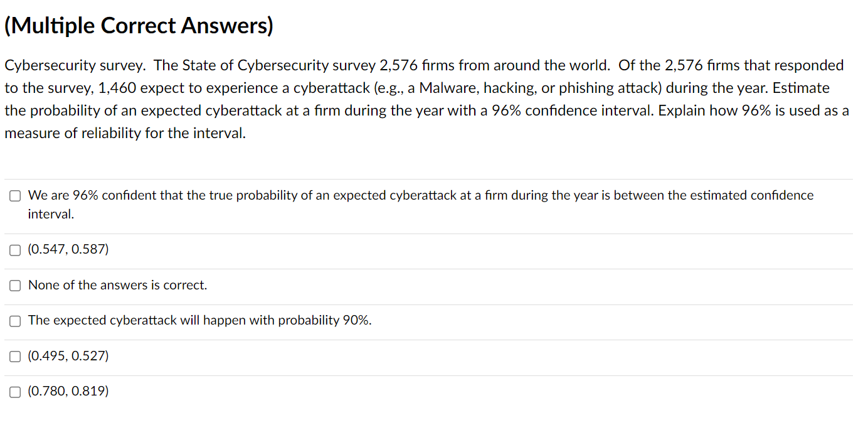This screenshot has height=425, width=868.
Task: Check the None of the answers is correct option
Action: pos(15,285)
